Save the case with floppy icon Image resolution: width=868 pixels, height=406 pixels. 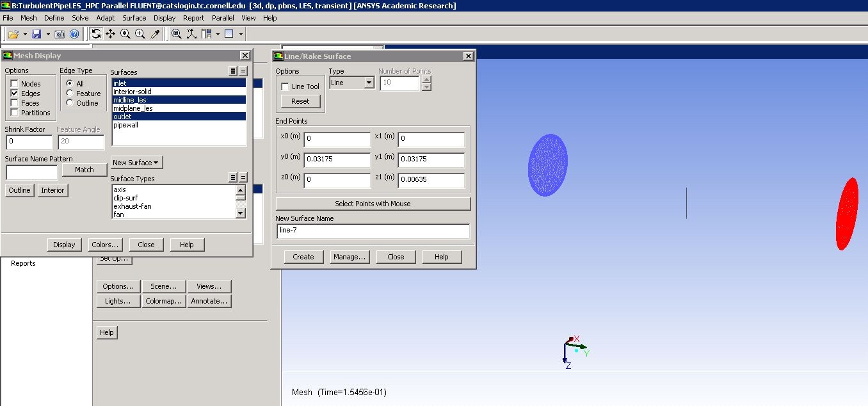36,34
